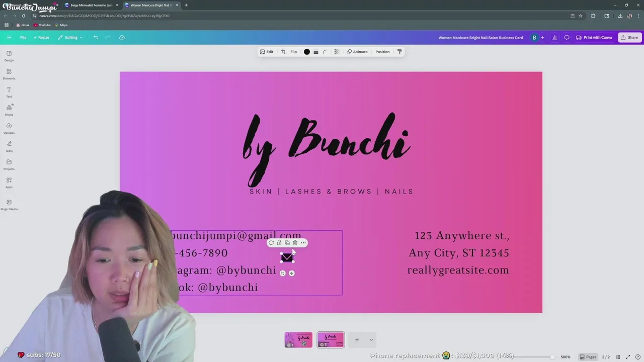
Task: Open help question mark icon
Action: (x=637, y=357)
